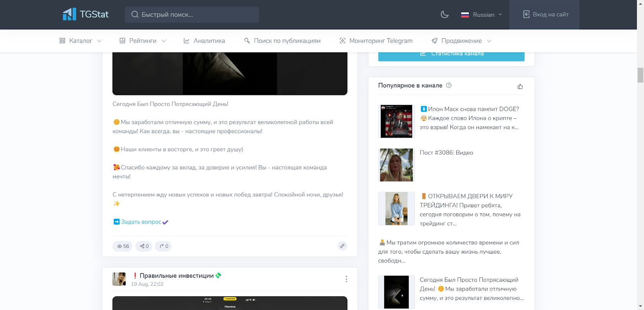The image size is (644, 310).
Task: Click the help icon next to Популярное в канале
Action: point(449,85)
